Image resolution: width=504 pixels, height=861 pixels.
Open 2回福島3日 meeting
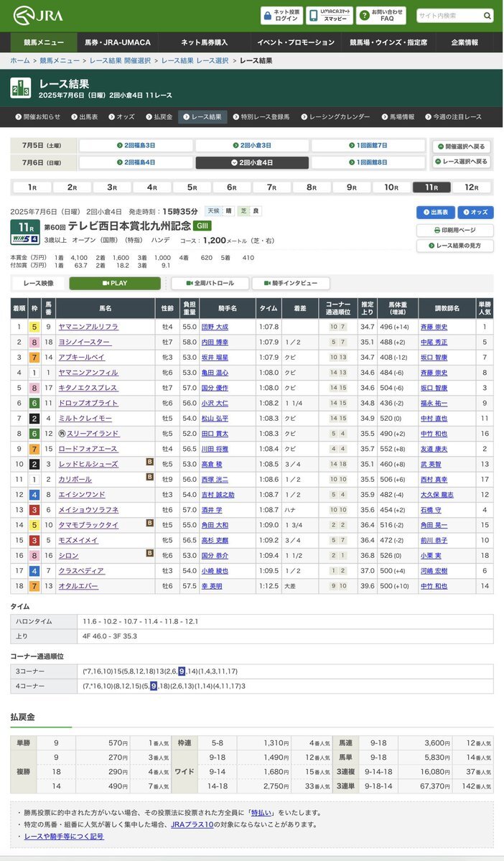[136, 146]
